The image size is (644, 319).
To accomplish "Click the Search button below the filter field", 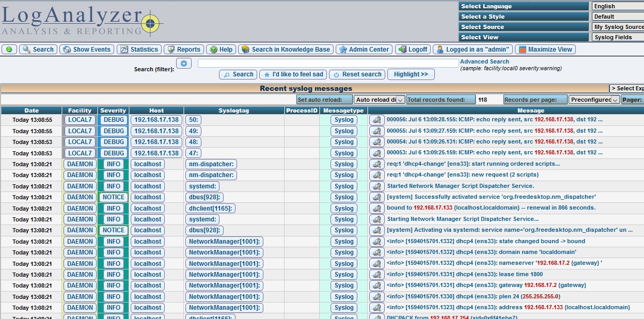I will (238, 74).
